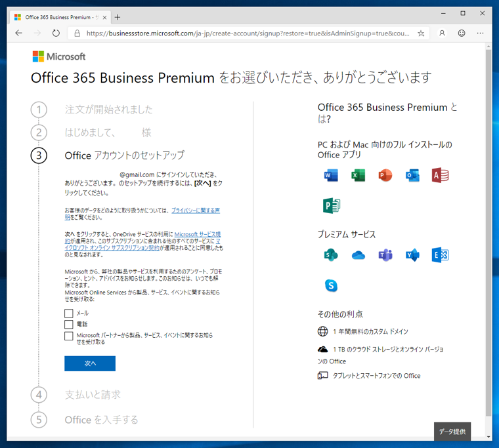Click step 5 circle Office を入手する
499x448 pixels.
39,420
